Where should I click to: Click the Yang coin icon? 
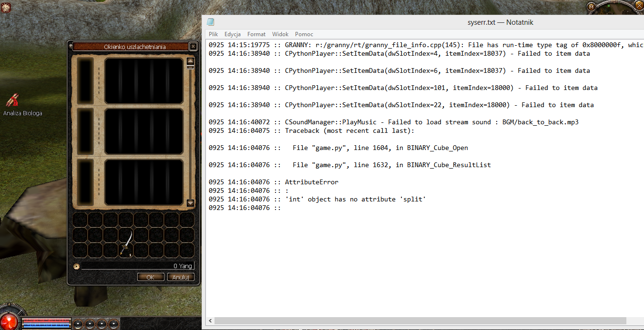point(76,266)
